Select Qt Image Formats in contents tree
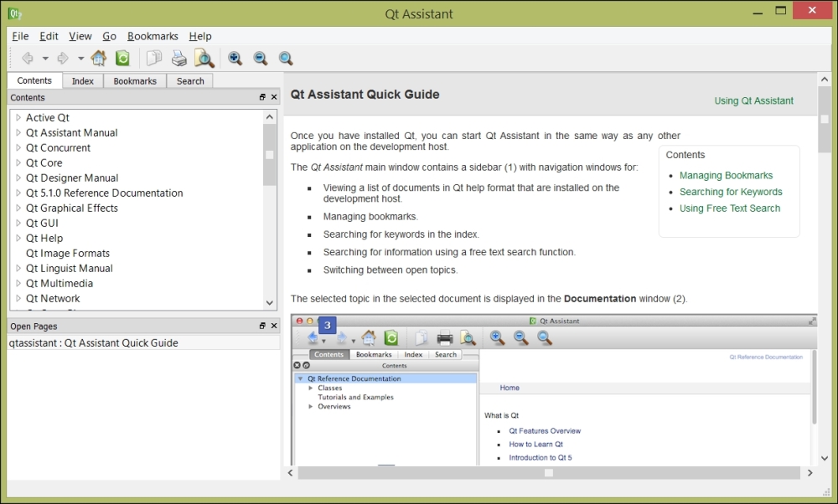 pos(68,253)
